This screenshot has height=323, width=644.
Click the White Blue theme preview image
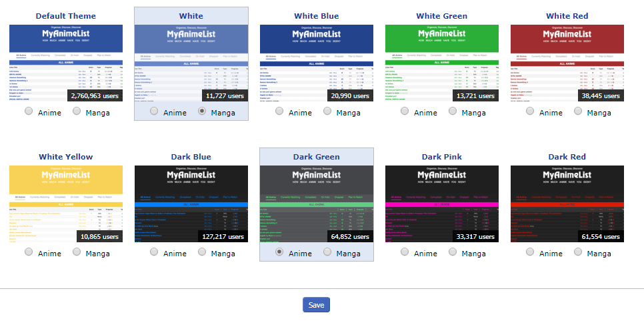click(x=316, y=63)
